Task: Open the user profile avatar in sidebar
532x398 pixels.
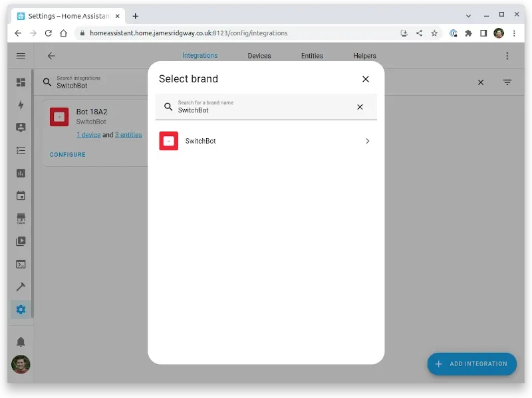Action: (21, 364)
